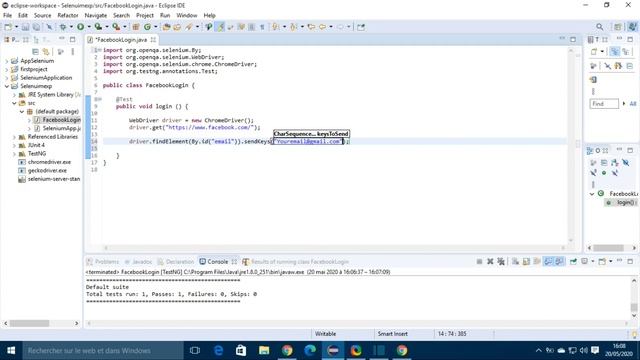The width and height of the screenshot is (640, 360).
Task: Click the Save All toolbar icon
Action: 36,27
